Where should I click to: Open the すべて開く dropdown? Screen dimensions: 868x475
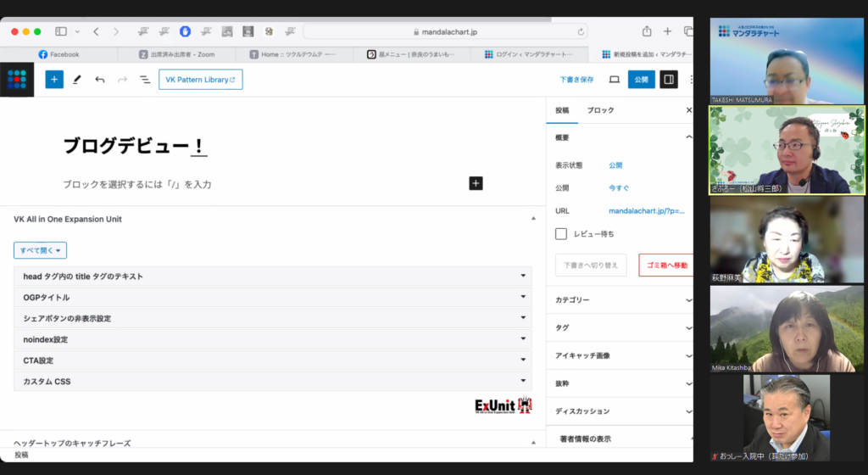40,250
